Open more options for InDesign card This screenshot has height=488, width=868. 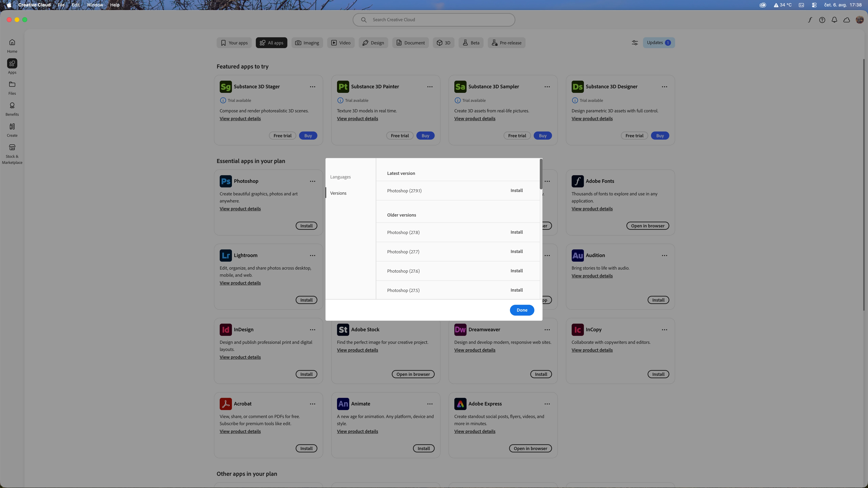(313, 330)
